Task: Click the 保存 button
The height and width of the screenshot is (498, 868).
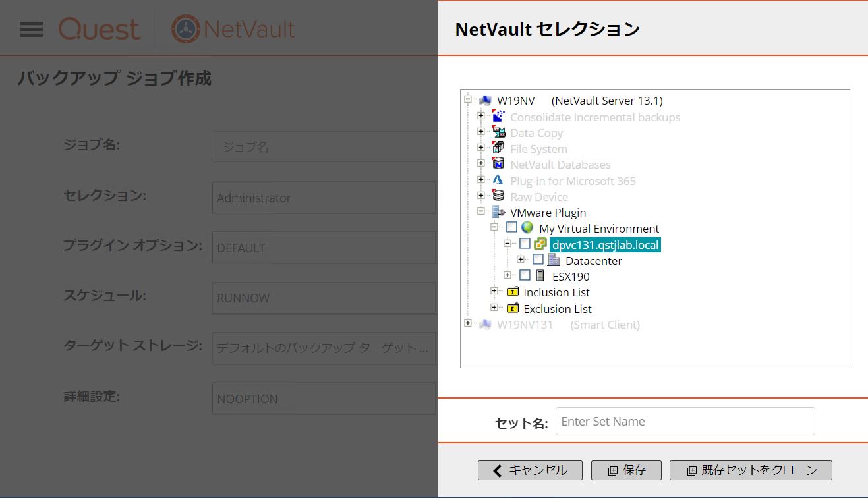Action: tap(626, 470)
